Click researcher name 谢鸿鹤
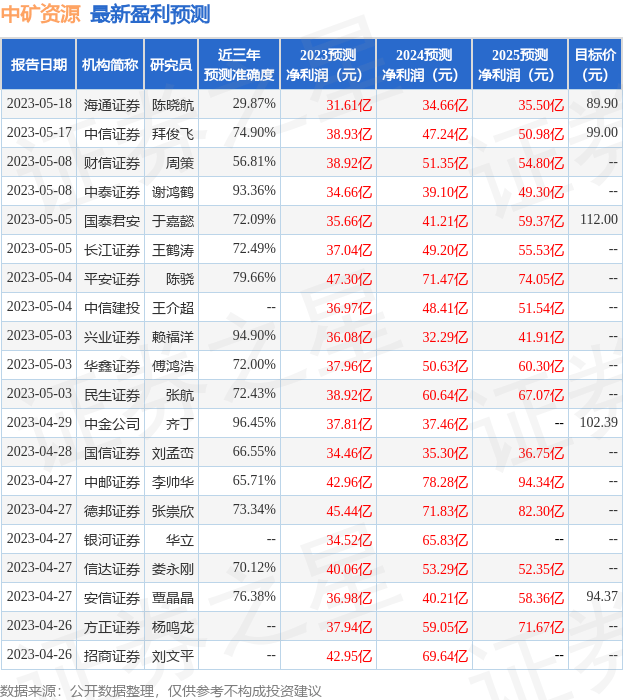This screenshot has height=700, width=623. 173,192
